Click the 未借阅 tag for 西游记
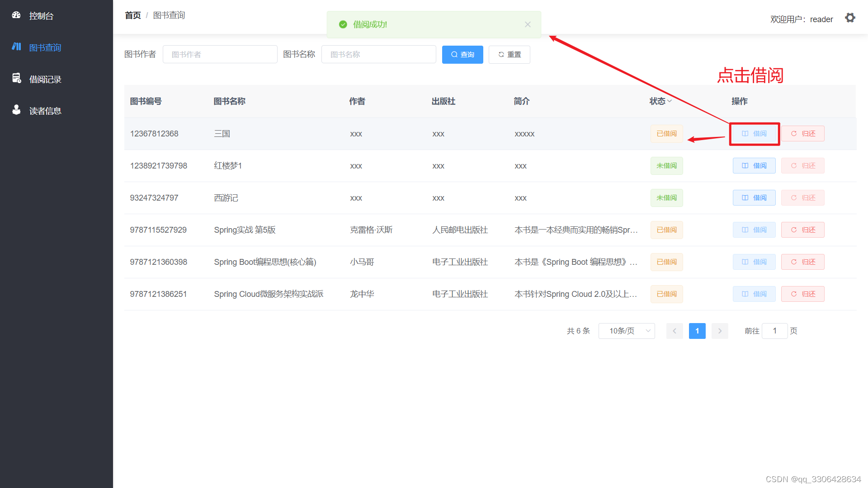The image size is (868, 488). click(x=667, y=198)
